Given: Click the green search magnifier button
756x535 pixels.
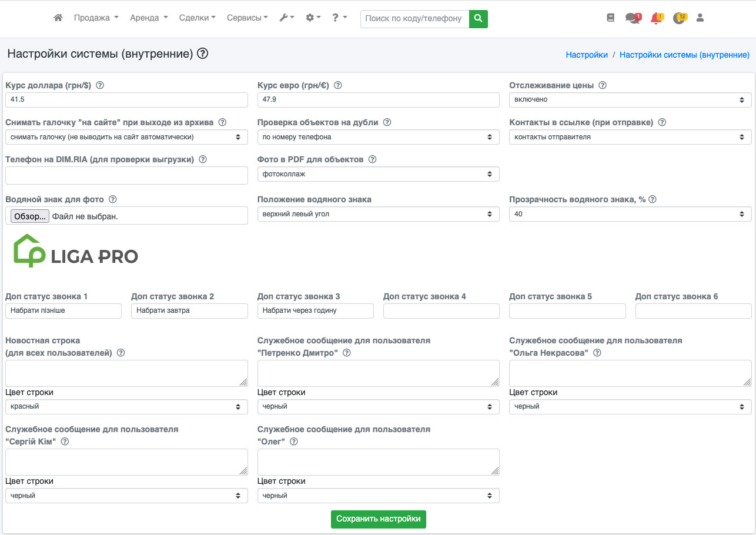Looking at the screenshot, I should pos(479,18).
